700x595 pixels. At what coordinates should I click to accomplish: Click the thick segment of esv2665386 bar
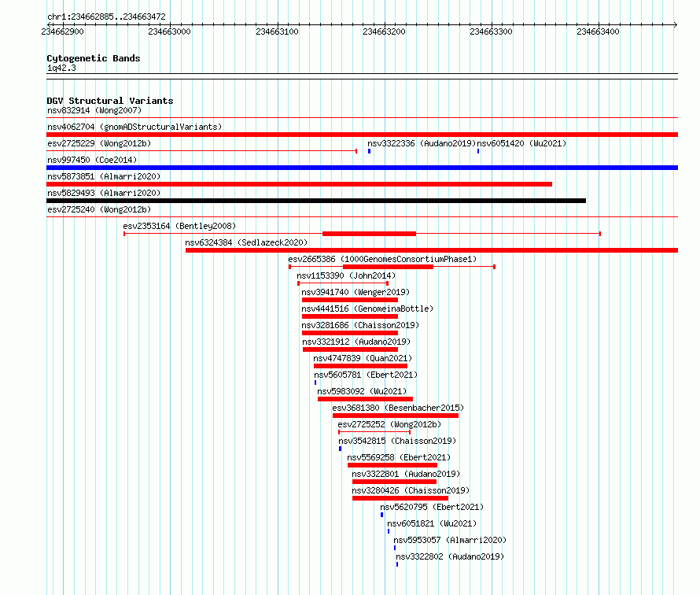(388, 267)
